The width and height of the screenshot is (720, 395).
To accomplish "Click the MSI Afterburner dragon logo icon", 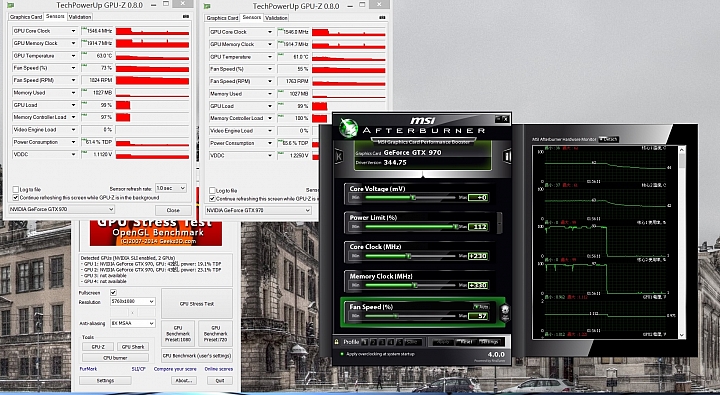I will [348, 128].
